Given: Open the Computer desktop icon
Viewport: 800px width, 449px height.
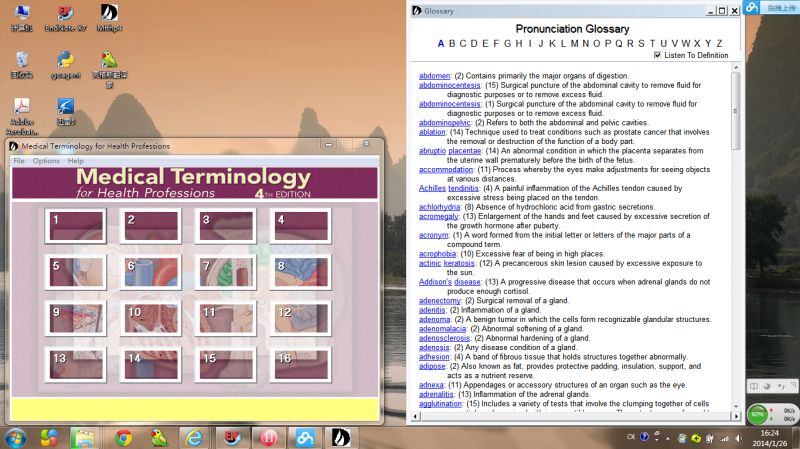Looking at the screenshot, I should coord(21,18).
